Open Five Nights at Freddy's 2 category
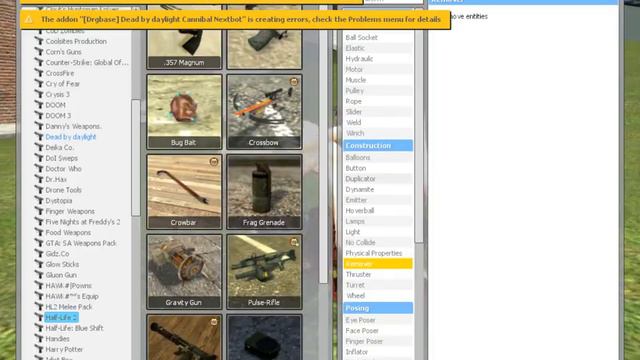The image size is (640, 360). pyautogui.click(x=83, y=222)
